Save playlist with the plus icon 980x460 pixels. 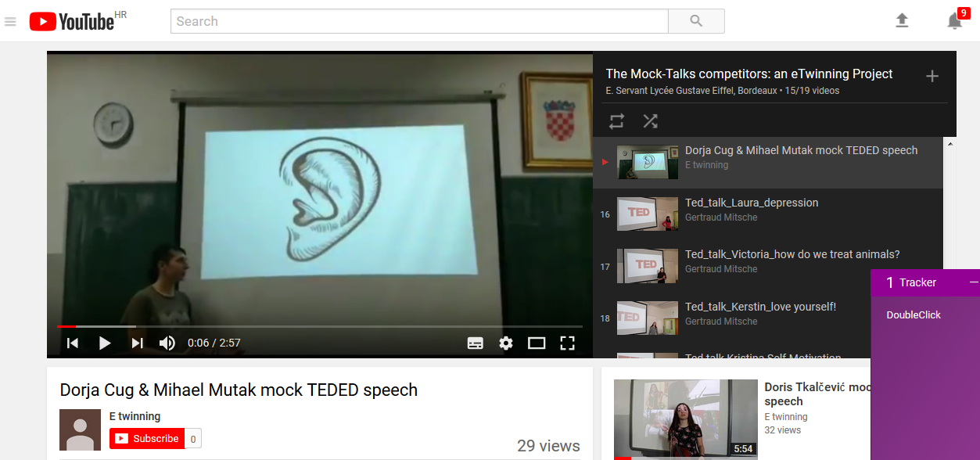click(x=932, y=76)
